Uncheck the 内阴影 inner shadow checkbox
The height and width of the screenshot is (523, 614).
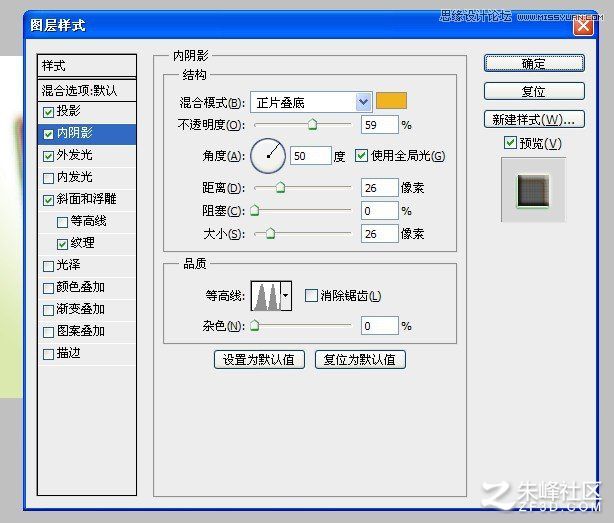(48, 135)
